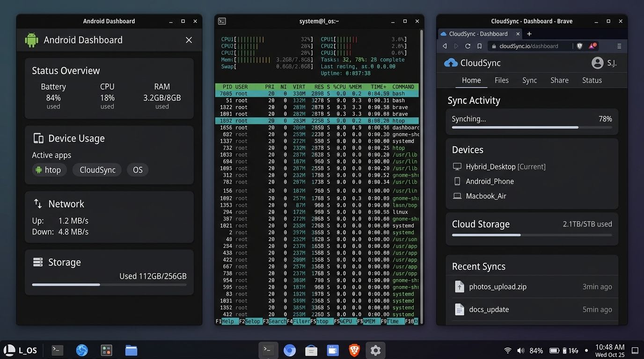Viewport: 644px width, 359px height.
Task: Click the CPU 18% status value
Action: pos(107,98)
